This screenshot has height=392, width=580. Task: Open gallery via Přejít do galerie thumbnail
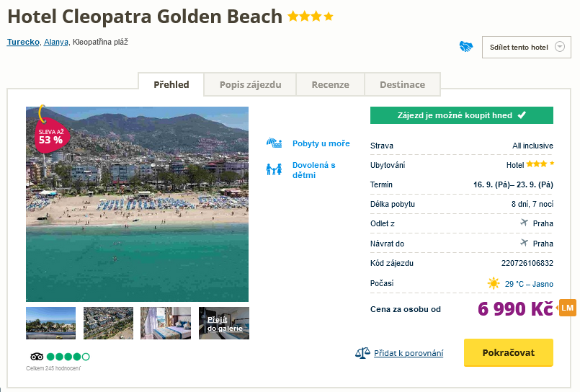224,324
